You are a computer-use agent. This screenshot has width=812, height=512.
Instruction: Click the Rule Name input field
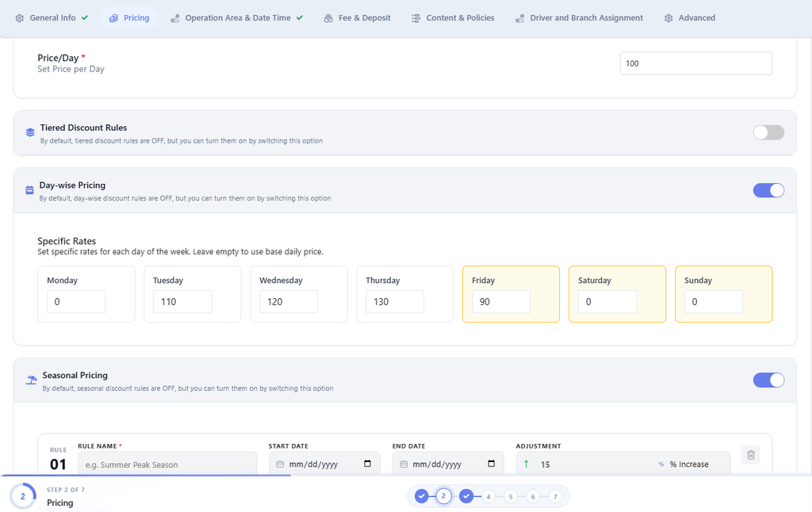167,464
